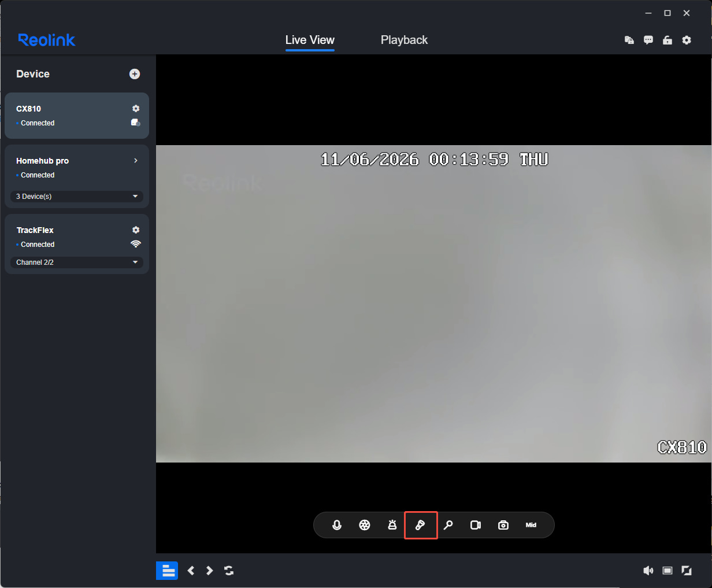Open the aperture-shaped image settings icon
The image size is (712, 588).
[365, 525]
